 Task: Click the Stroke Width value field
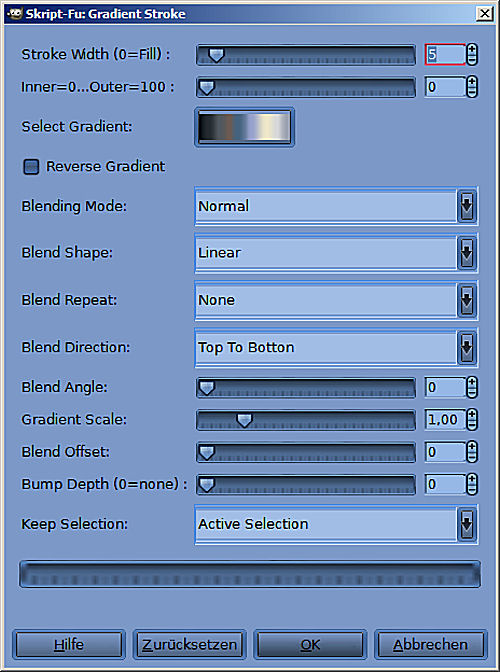coord(445,54)
